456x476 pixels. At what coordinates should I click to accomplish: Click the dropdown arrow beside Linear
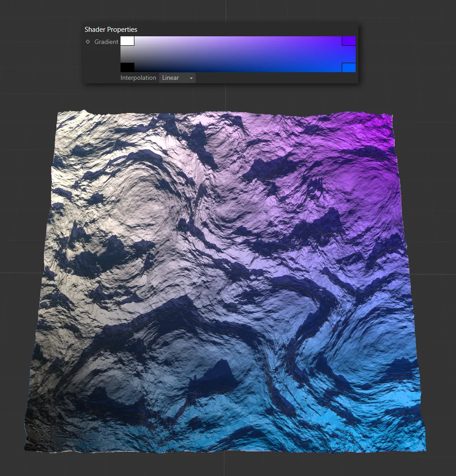(x=191, y=78)
